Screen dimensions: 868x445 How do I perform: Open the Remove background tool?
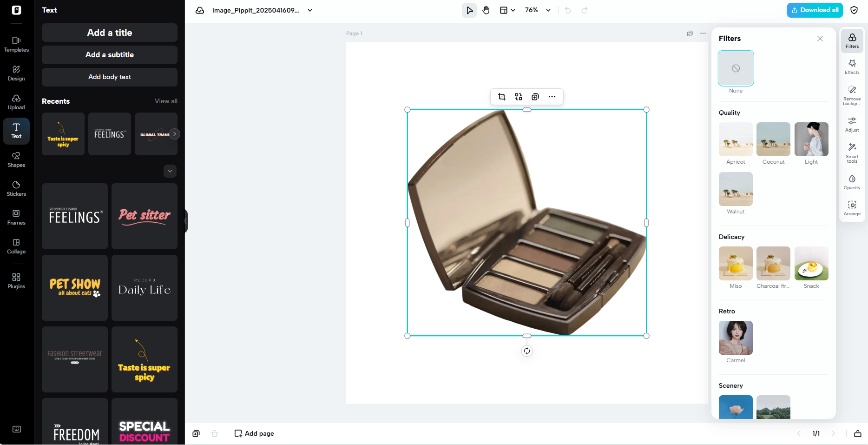click(852, 95)
